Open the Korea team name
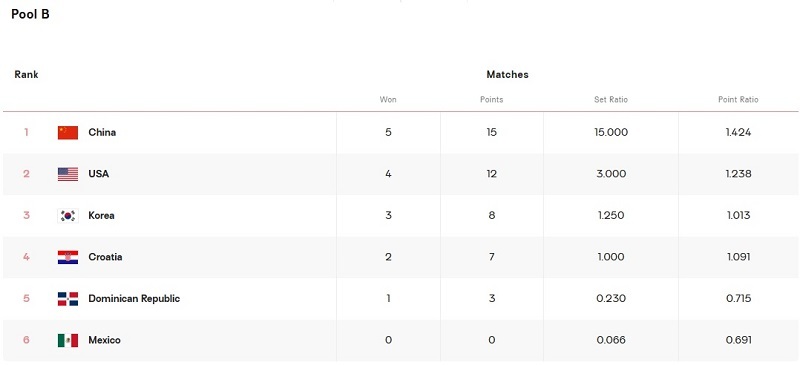The image size is (800, 365). pyautogui.click(x=101, y=215)
